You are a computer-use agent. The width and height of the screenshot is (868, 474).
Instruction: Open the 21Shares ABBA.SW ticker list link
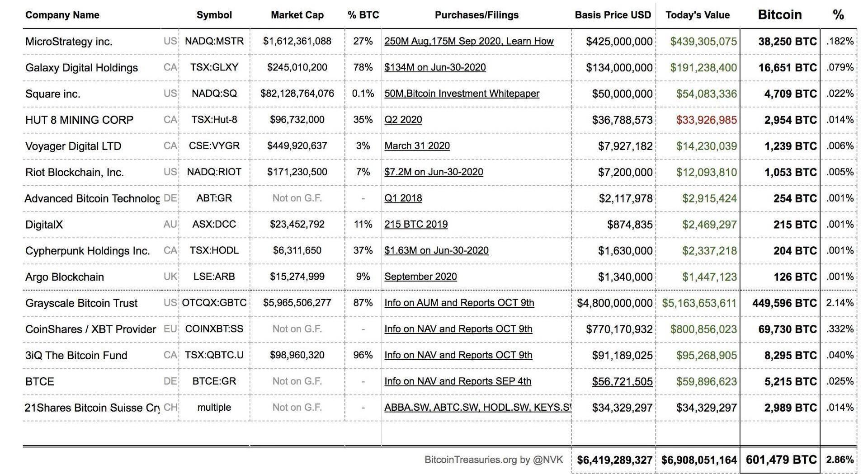coord(477,408)
